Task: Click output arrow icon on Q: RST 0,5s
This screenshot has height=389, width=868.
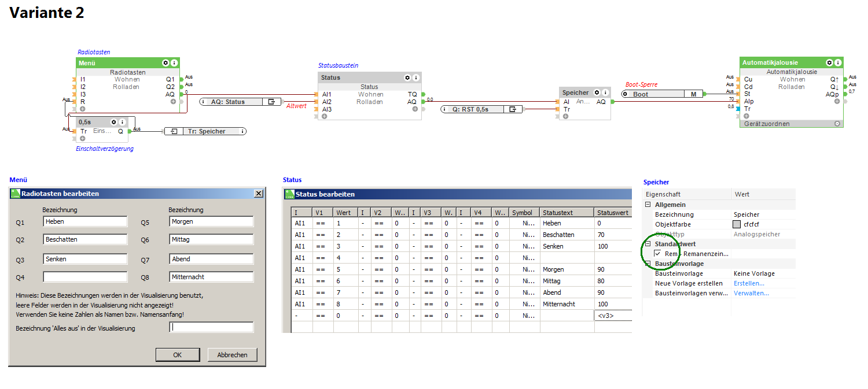Action: tap(513, 109)
